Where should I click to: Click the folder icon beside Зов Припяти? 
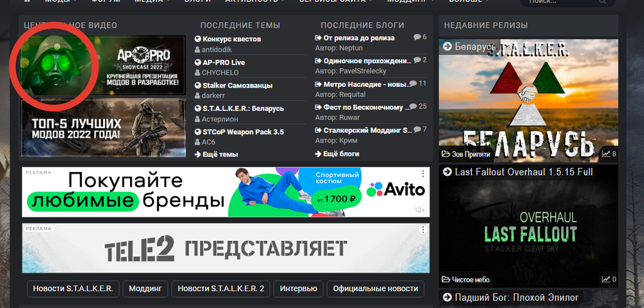[446, 155]
